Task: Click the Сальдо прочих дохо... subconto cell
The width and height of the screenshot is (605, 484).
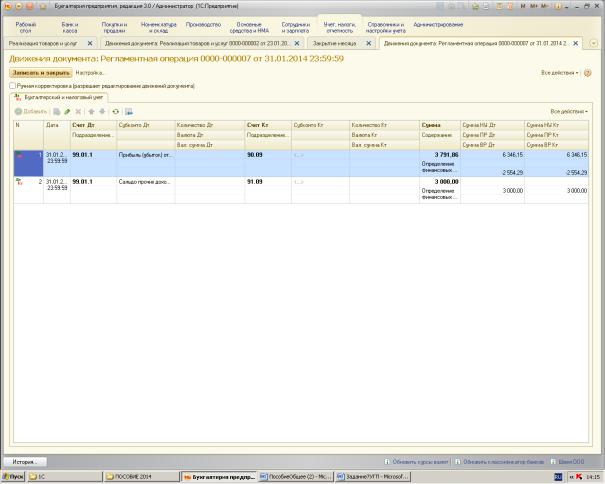Action: [146, 182]
